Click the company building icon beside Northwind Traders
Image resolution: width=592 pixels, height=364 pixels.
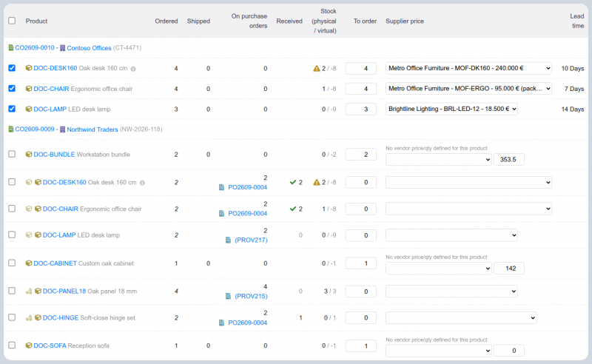pyautogui.click(x=63, y=129)
